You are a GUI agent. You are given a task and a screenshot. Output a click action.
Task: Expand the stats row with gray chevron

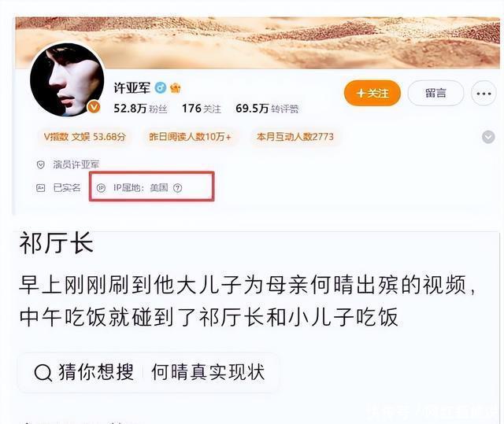(488, 137)
